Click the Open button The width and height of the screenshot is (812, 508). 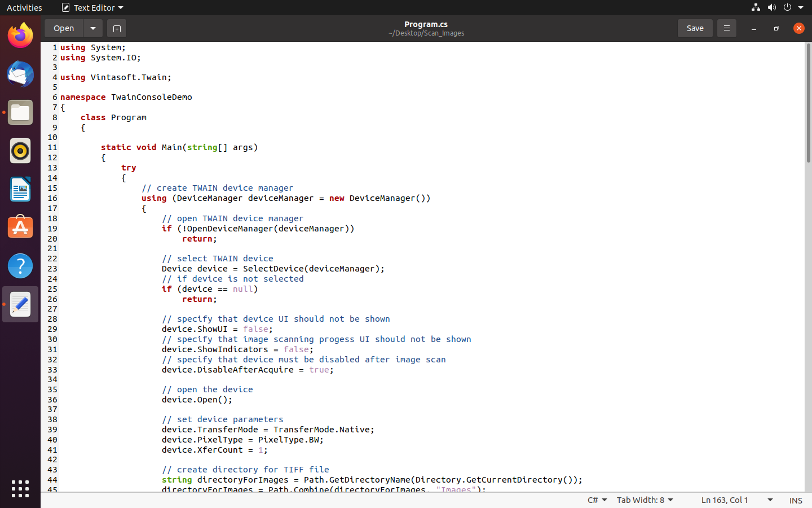(x=64, y=28)
